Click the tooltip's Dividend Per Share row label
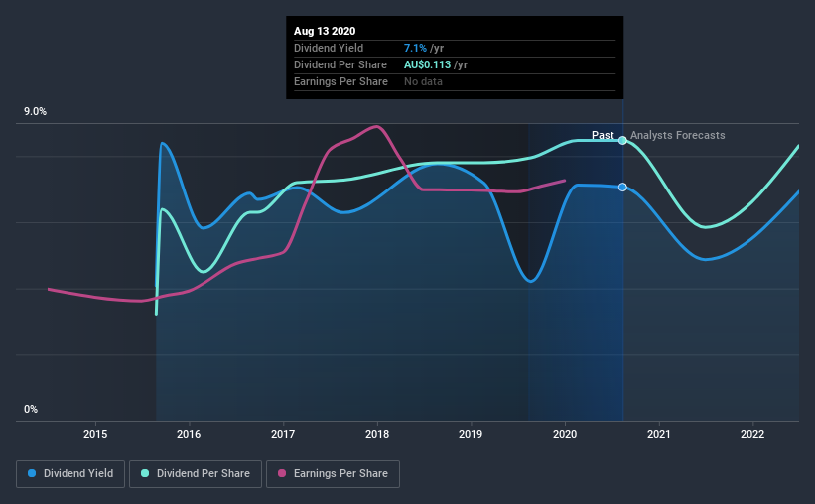 pyautogui.click(x=340, y=64)
